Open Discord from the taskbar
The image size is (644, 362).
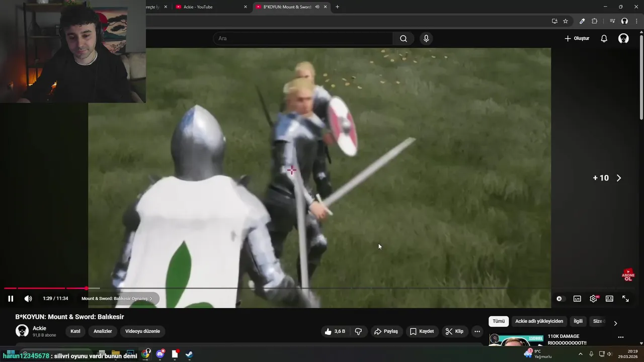coord(160,354)
